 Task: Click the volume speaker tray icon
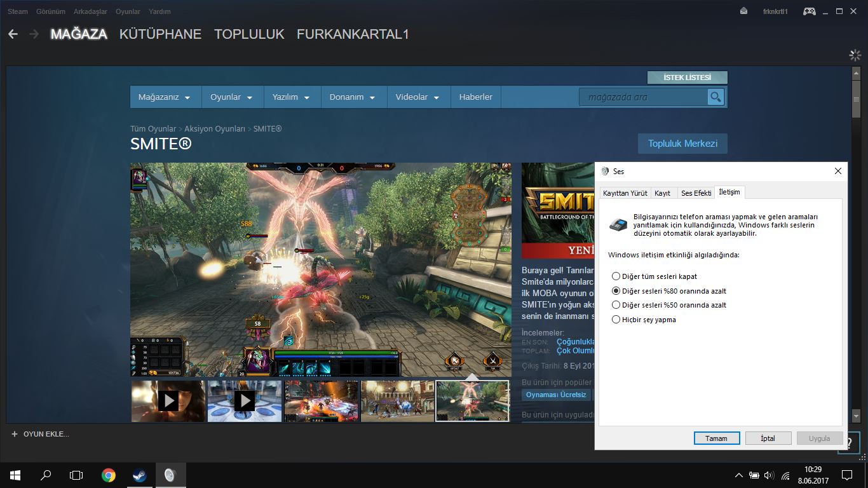(770, 475)
